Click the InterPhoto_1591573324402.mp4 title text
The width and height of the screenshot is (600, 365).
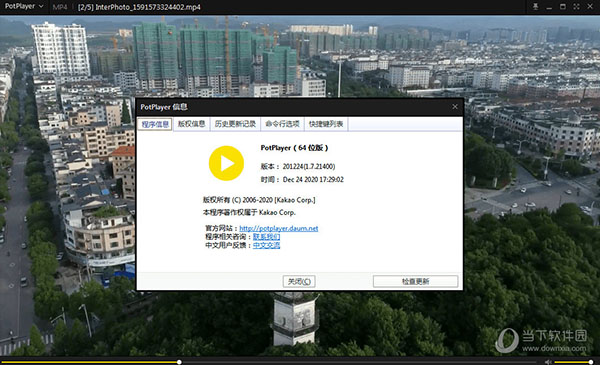point(148,7)
